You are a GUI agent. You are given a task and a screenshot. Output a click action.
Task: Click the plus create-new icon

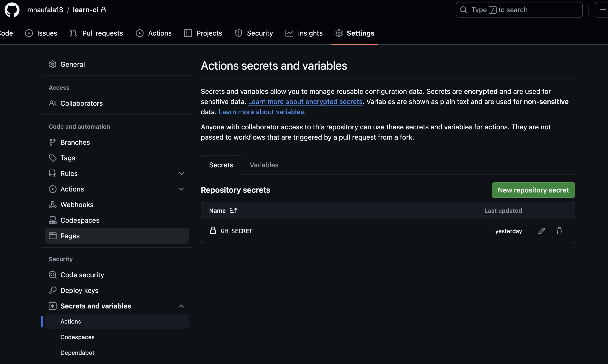602,10
